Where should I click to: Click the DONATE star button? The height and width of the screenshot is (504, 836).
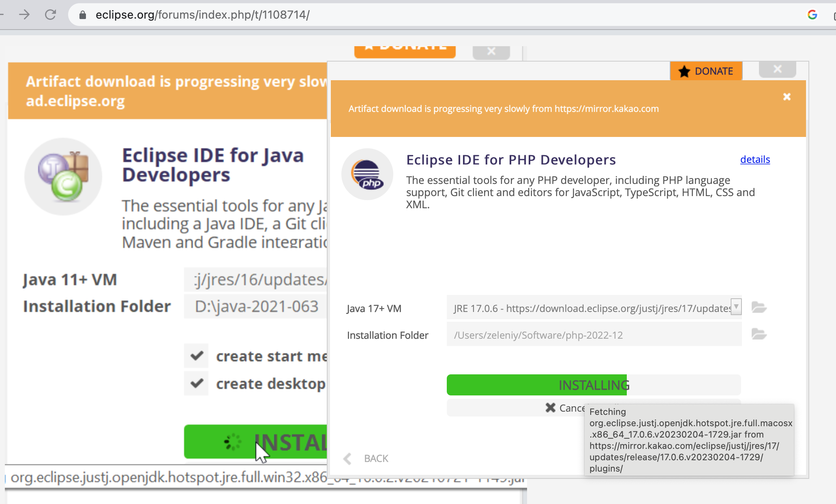pyautogui.click(x=706, y=71)
